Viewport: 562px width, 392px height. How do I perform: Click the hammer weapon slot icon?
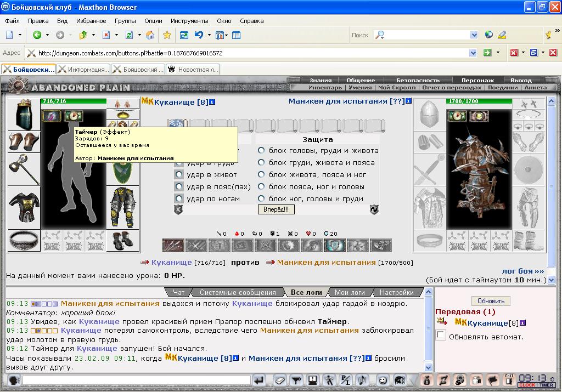coord(24,169)
